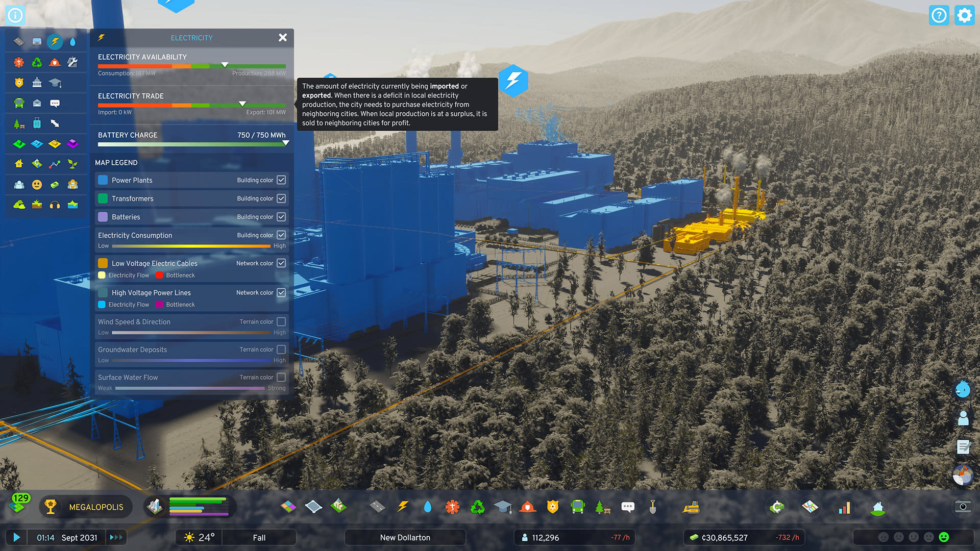Image resolution: width=980 pixels, height=551 pixels.
Task: Uncheck the Power Plants building color checkbox
Action: 281,180
